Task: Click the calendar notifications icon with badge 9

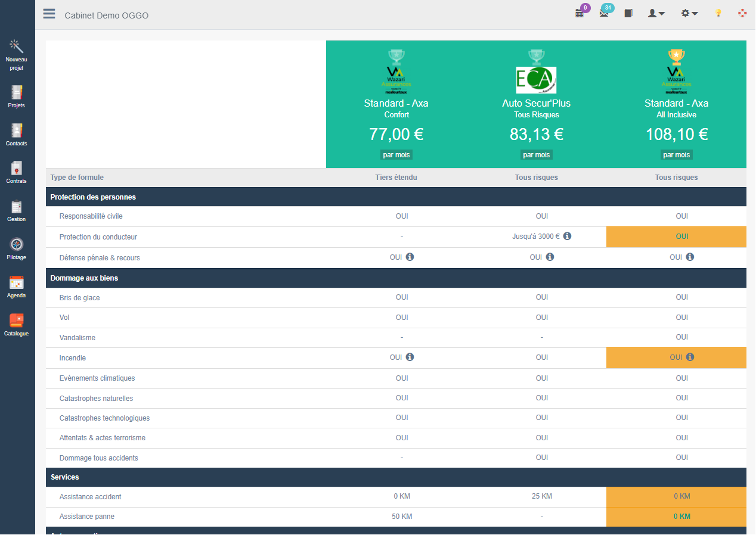Action: 580,13
